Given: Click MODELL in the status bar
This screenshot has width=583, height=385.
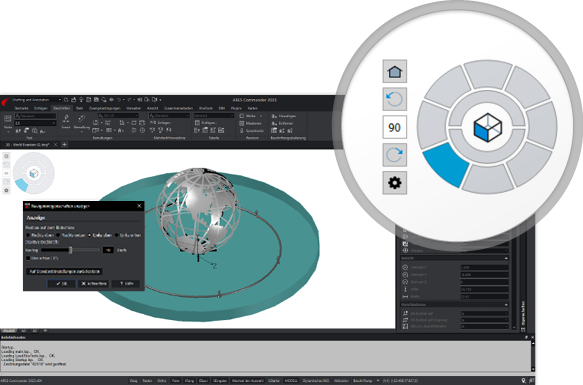Looking at the screenshot, I should pos(291,381).
